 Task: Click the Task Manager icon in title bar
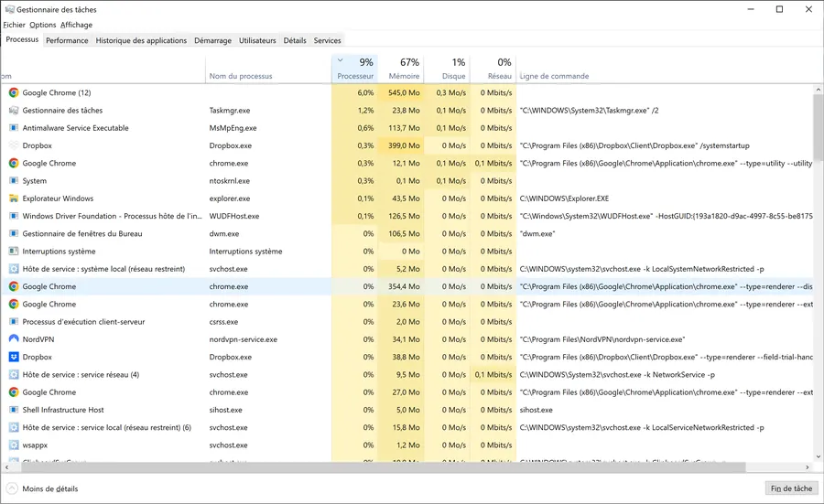click(9, 9)
